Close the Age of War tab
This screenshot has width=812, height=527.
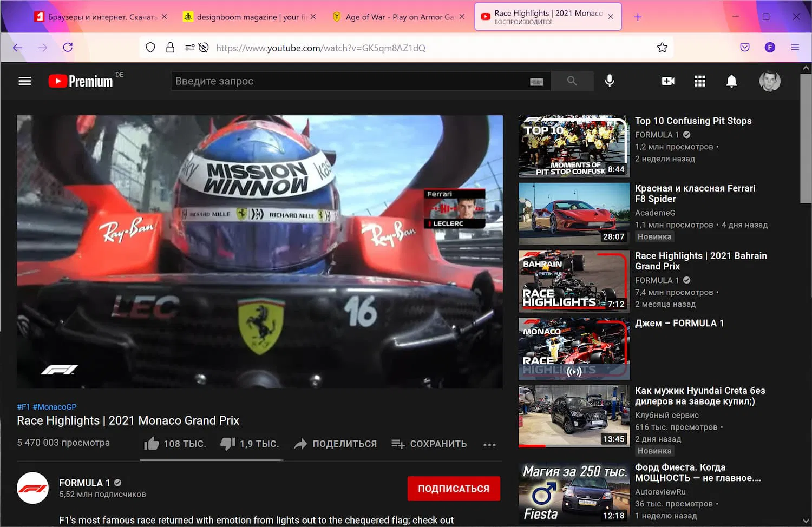pos(462,17)
